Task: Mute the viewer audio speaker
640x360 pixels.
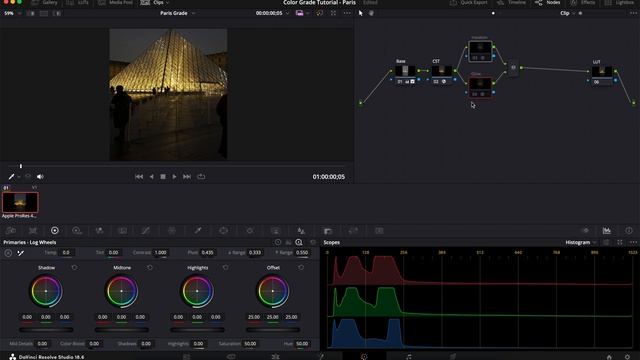Action: [40, 177]
